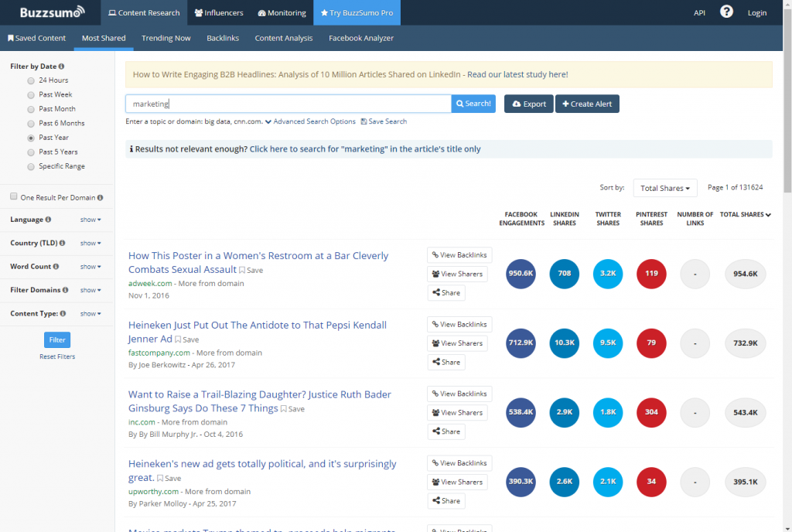Select the Past Week date filter
This screenshot has width=792, height=532.
tap(31, 95)
